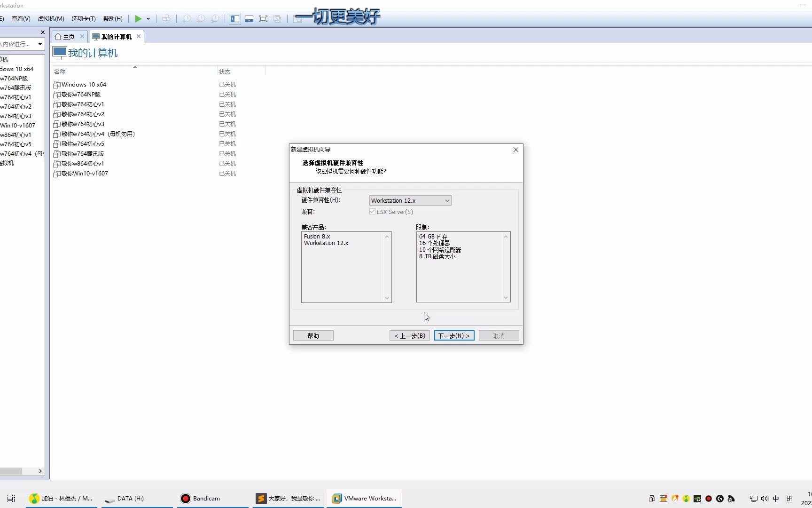Image resolution: width=812 pixels, height=508 pixels.
Task: Open the DATA (H:) taskbar item
Action: (x=137, y=499)
